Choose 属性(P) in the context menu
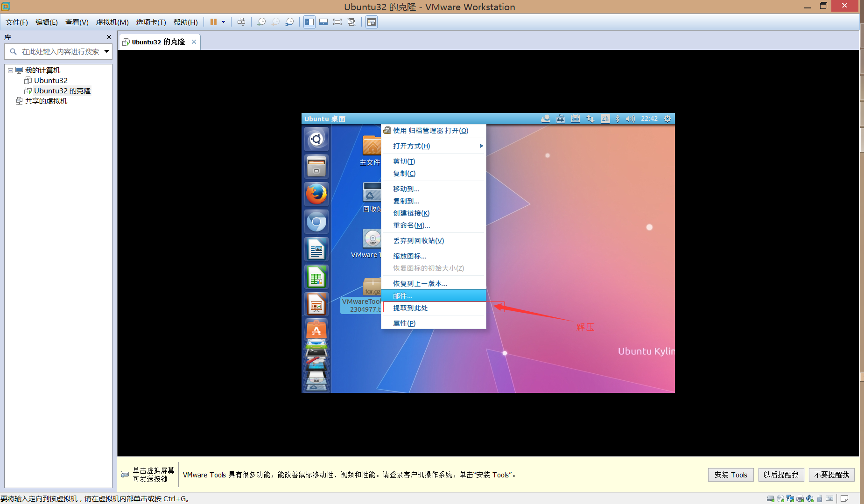 433,323
